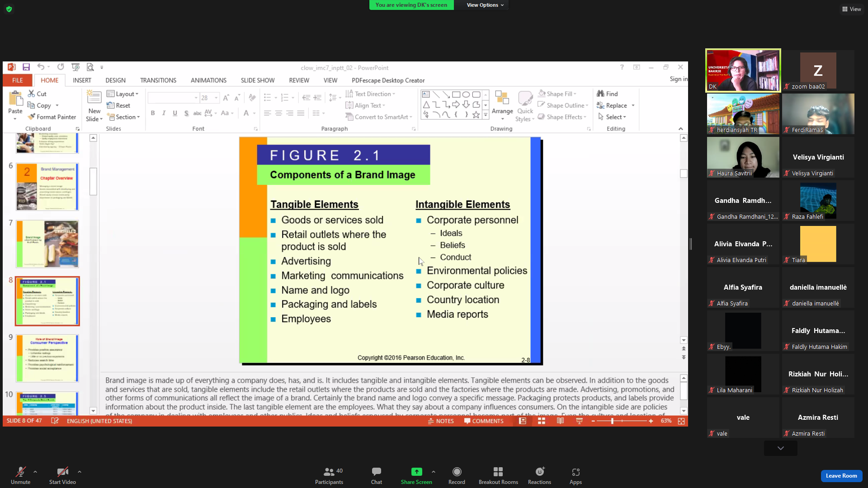The image size is (868, 488).
Task: Toggle Bold formatting
Action: point(153,113)
